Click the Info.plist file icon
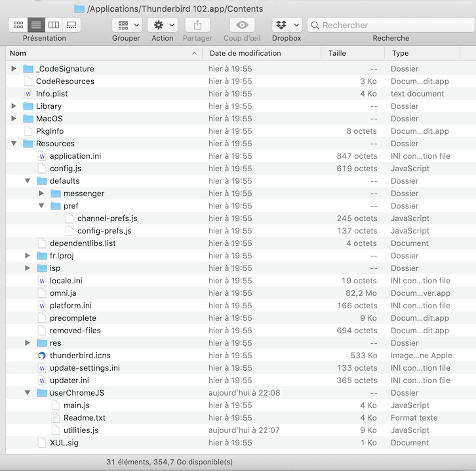Image resolution: width=476 pixels, height=471 pixels. click(x=28, y=94)
